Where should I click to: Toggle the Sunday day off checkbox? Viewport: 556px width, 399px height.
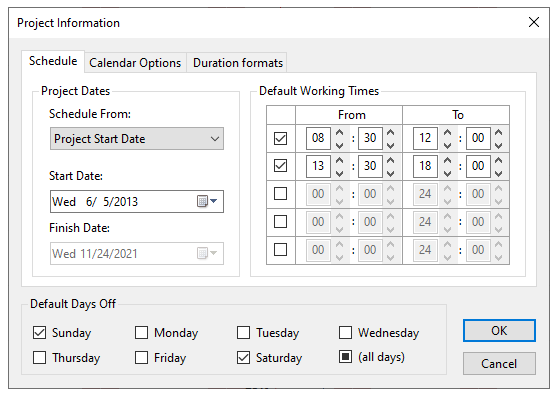[x=39, y=333]
